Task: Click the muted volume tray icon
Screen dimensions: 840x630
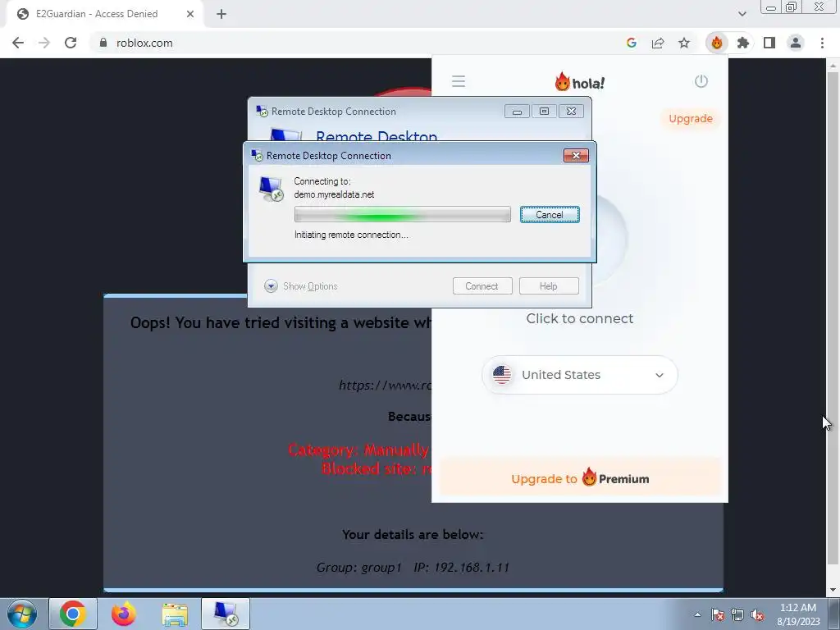Action: point(757,615)
